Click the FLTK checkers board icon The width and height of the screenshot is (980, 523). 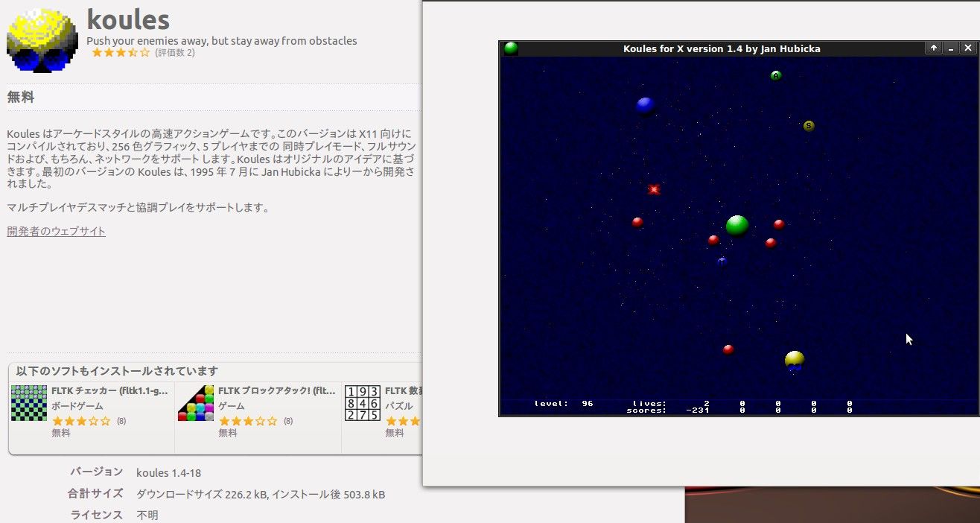(x=29, y=403)
